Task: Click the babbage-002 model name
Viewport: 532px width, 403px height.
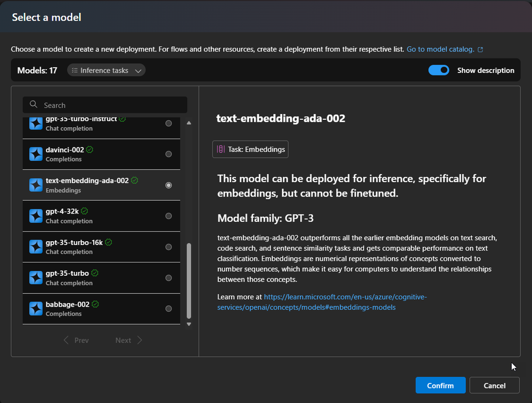Action: 68,305
